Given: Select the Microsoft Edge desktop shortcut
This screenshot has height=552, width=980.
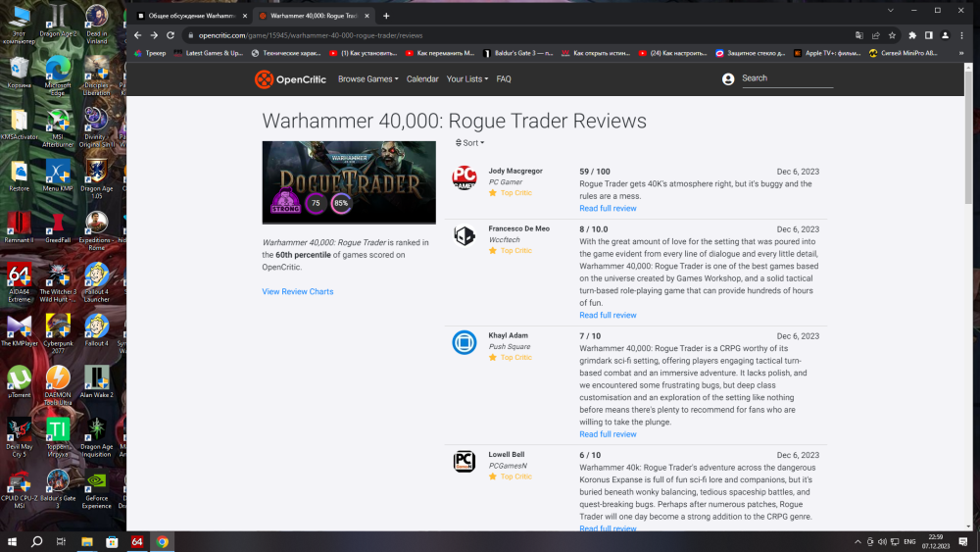Looking at the screenshot, I should (58, 75).
